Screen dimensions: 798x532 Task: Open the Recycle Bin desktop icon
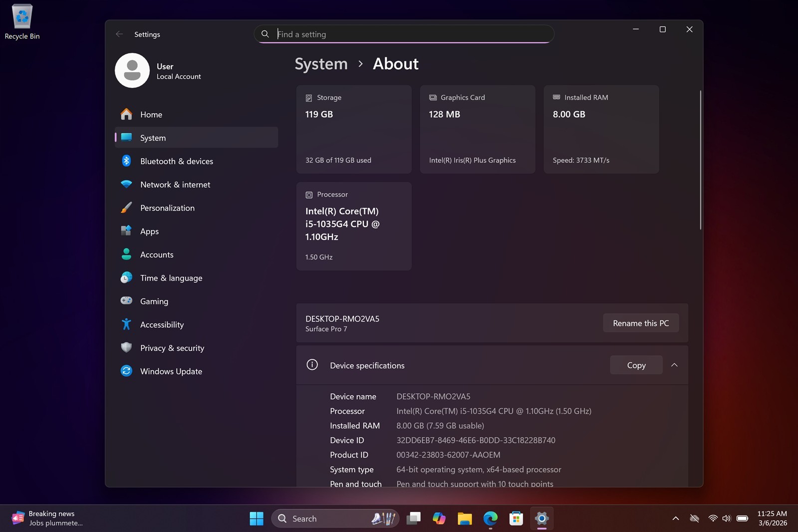pyautogui.click(x=22, y=22)
